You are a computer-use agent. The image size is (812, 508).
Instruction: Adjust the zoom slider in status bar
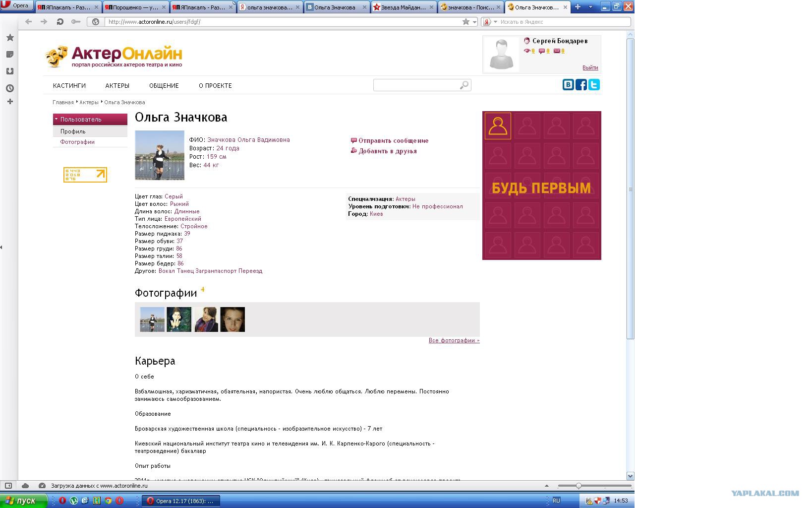579,486
